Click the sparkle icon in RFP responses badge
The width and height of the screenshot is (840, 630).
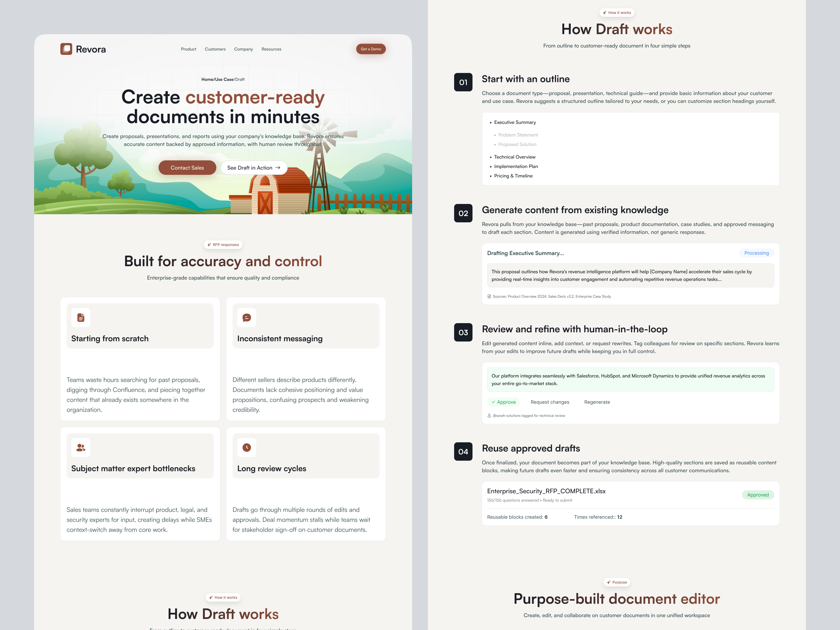(209, 245)
